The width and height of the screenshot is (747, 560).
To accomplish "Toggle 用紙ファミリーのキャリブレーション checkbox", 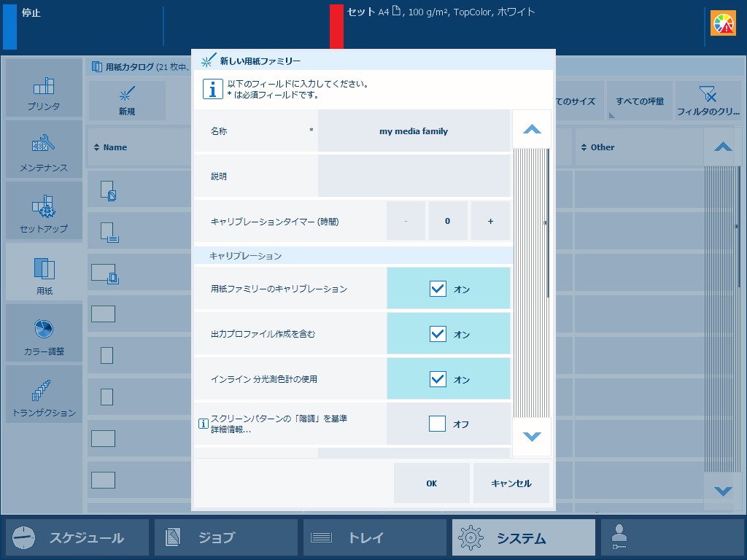I will point(438,289).
